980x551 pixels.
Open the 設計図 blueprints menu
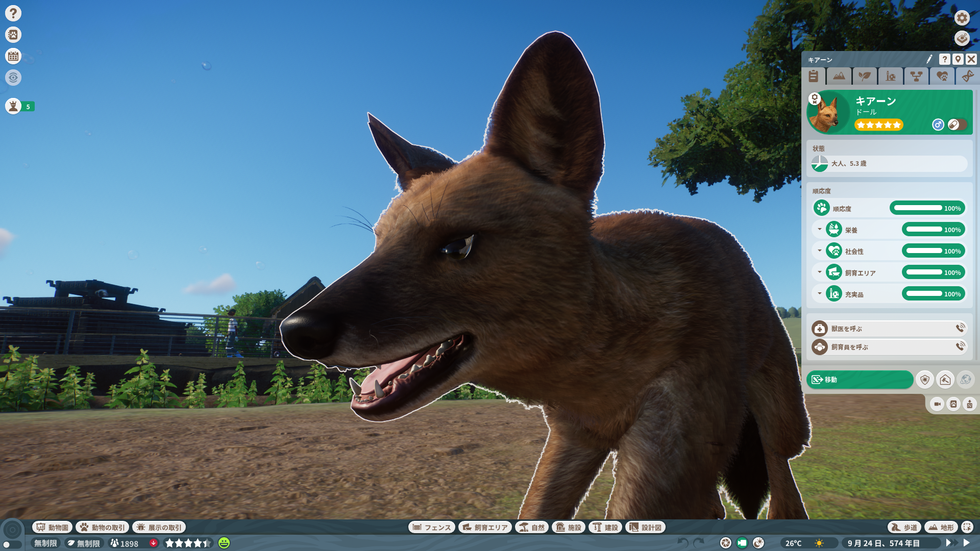click(x=646, y=527)
